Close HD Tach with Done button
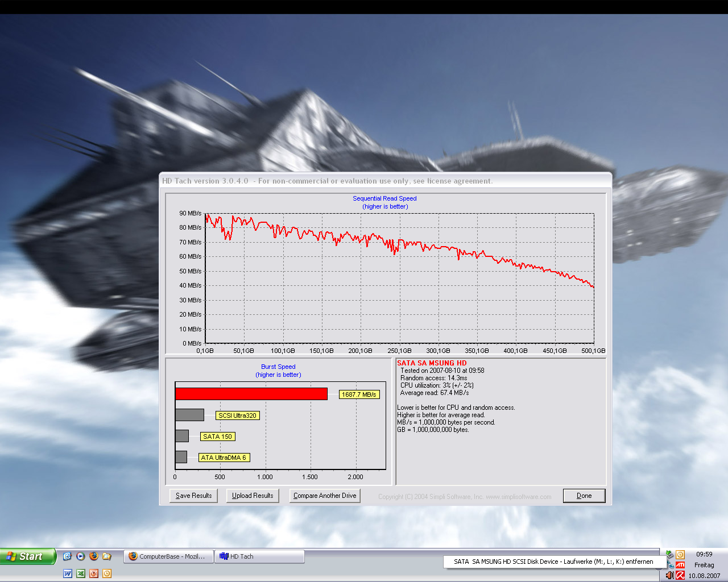 tap(584, 496)
